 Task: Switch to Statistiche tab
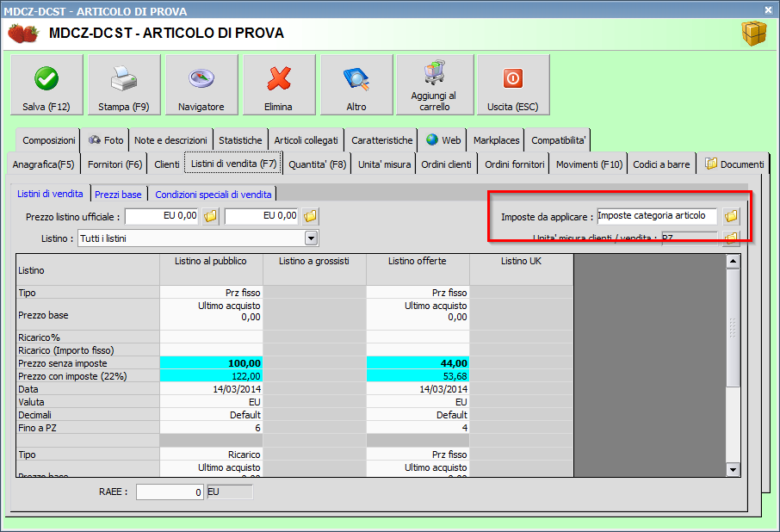tap(240, 140)
